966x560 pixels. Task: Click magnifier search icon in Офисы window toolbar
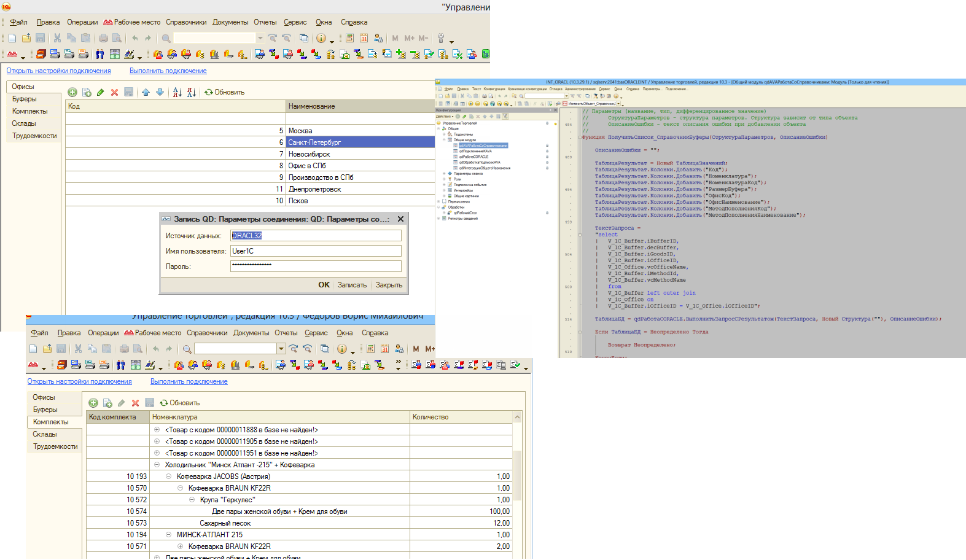166,38
